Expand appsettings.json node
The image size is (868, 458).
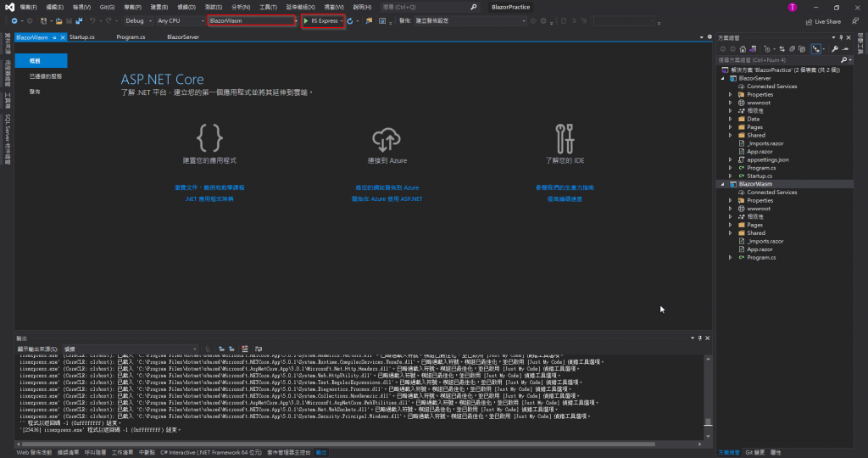(730, 160)
